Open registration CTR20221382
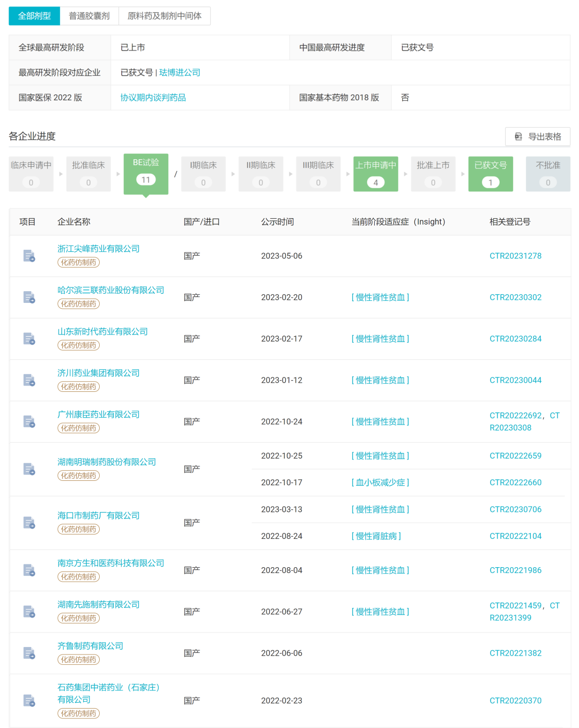 [x=515, y=653]
